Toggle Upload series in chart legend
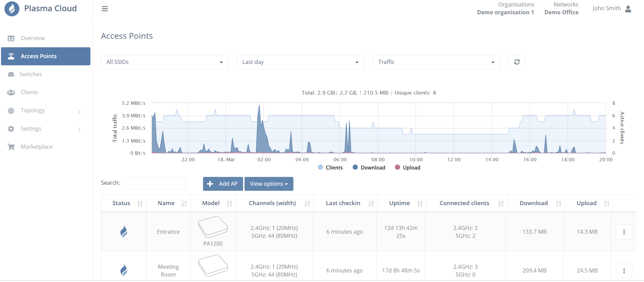This screenshot has height=282, width=644. pos(407,168)
